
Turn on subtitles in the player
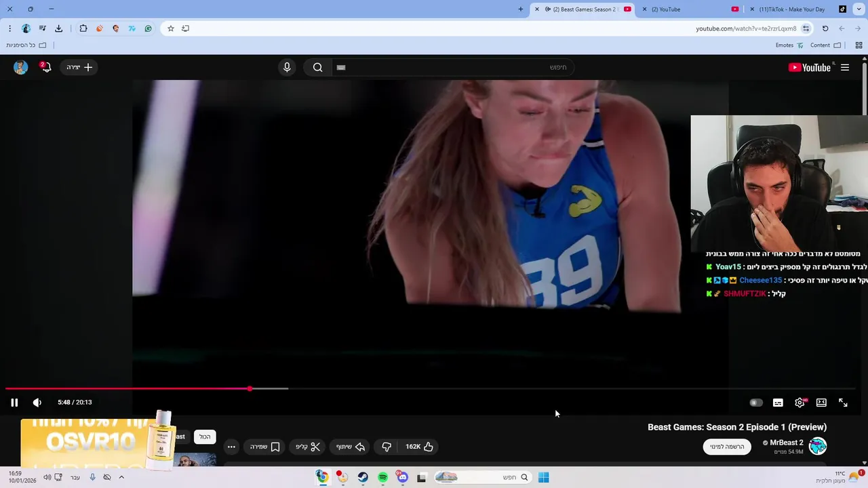[778, 403]
